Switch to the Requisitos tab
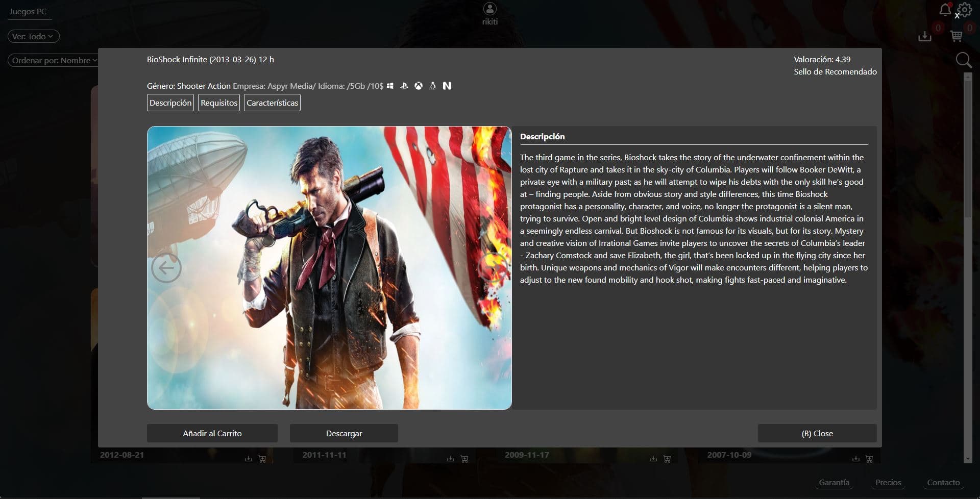Viewport: 980px width, 499px height. (219, 103)
